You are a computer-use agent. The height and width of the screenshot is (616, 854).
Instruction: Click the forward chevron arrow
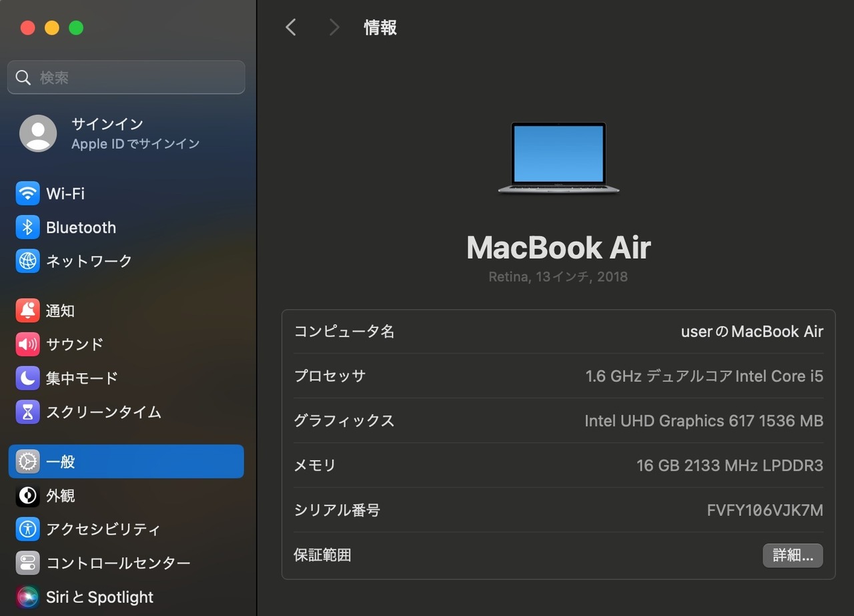coord(334,27)
